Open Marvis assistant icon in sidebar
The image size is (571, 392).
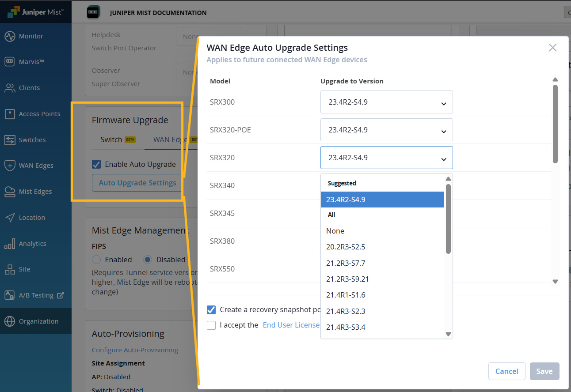(x=10, y=62)
